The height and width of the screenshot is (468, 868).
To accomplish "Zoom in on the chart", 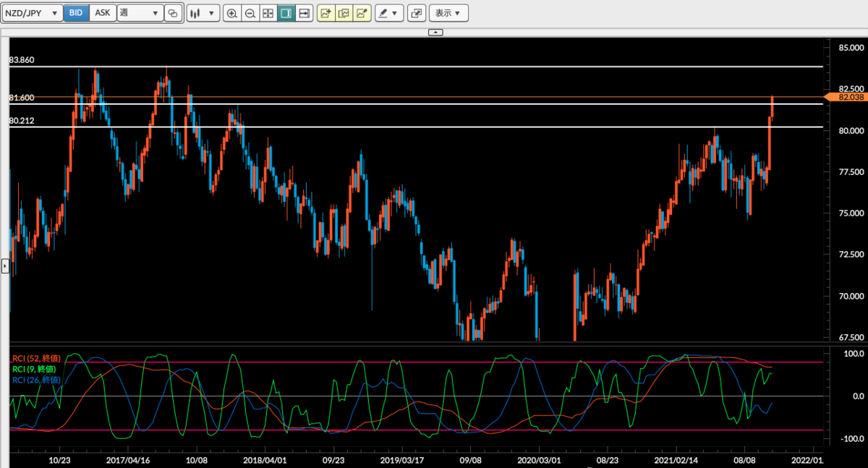I will coord(232,13).
